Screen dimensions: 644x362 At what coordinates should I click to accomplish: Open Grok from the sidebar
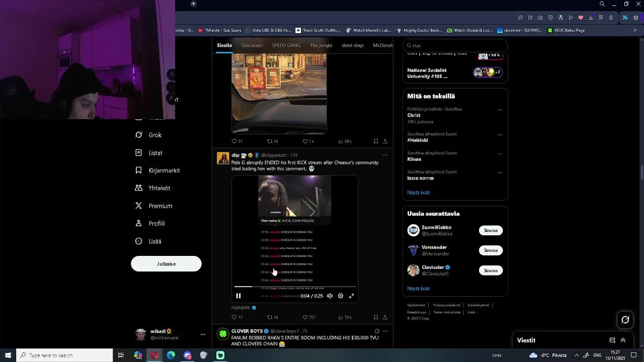click(x=148, y=135)
